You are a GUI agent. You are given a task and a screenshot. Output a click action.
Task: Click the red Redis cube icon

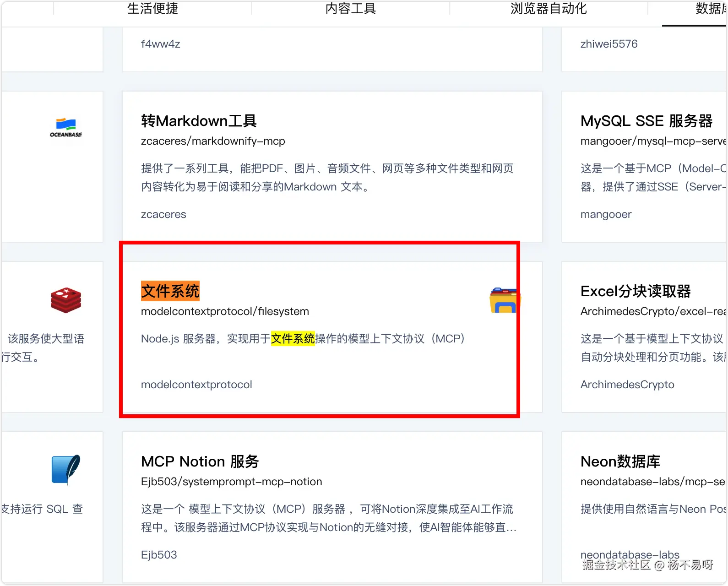click(x=66, y=300)
